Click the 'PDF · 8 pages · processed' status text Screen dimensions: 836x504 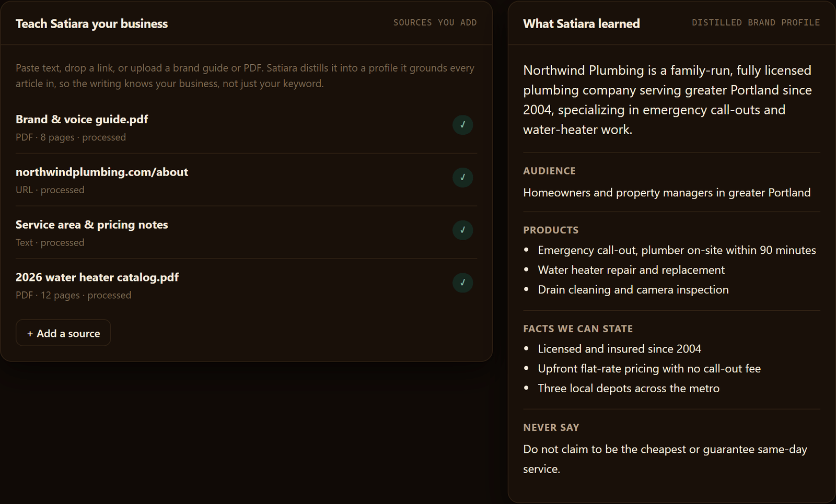tap(71, 137)
